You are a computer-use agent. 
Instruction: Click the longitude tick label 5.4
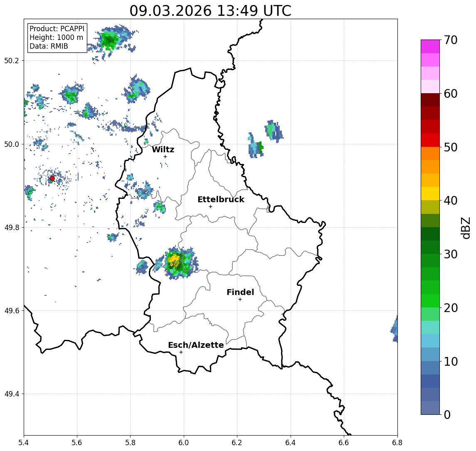[x=24, y=443]
